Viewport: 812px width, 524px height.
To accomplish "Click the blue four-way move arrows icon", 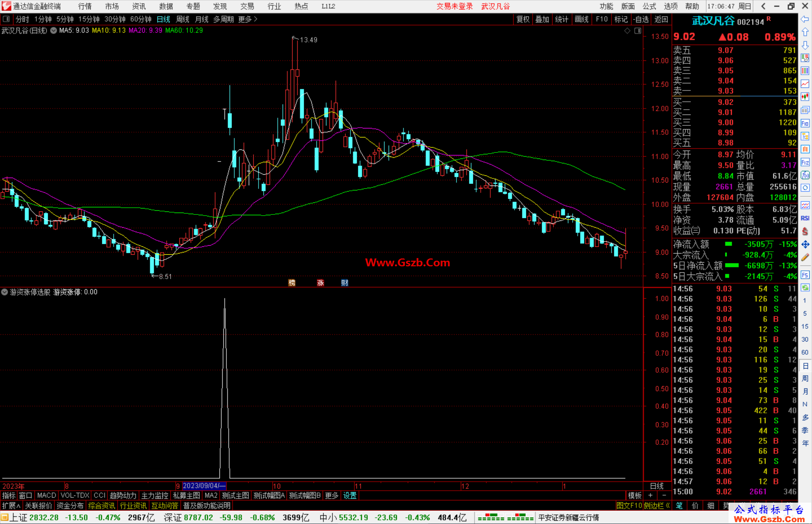I will 805,245.
